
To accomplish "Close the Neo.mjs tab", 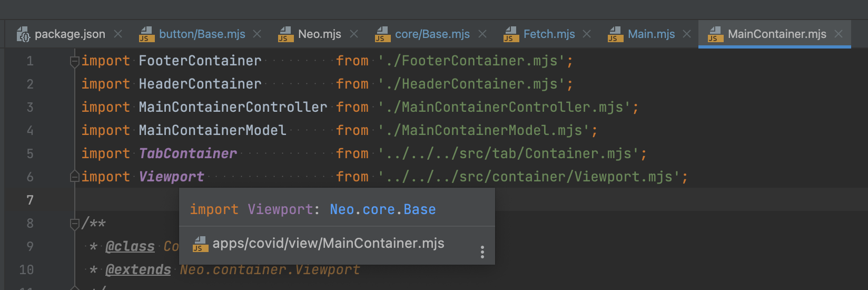I will click(354, 34).
